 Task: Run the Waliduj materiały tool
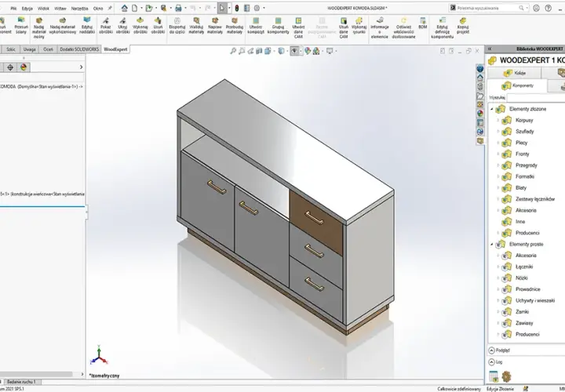tap(196, 25)
